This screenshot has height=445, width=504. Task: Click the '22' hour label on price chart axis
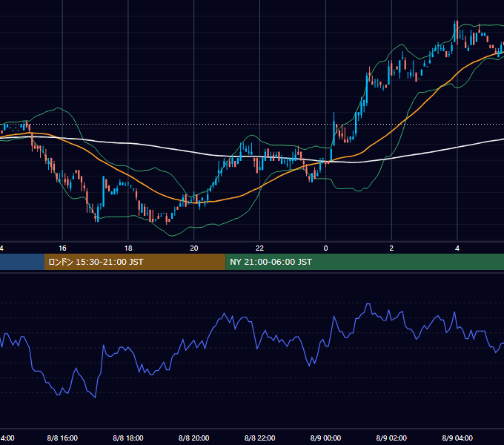tap(259, 248)
